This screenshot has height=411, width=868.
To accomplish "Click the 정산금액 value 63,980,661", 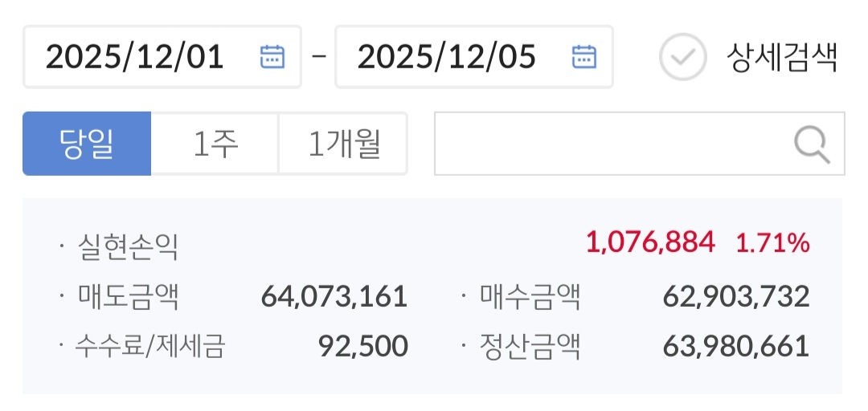I will (735, 347).
